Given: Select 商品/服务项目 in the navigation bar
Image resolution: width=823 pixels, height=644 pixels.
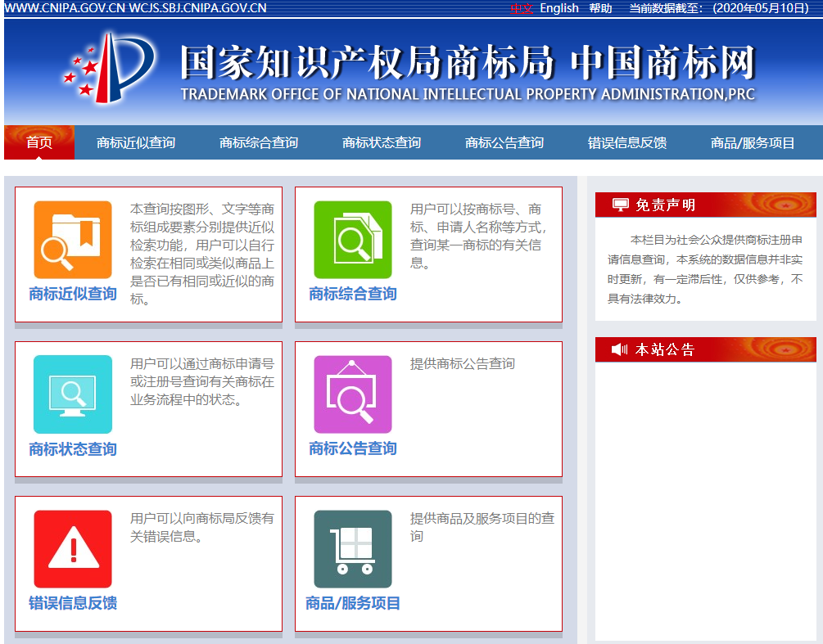Looking at the screenshot, I should 753,142.
